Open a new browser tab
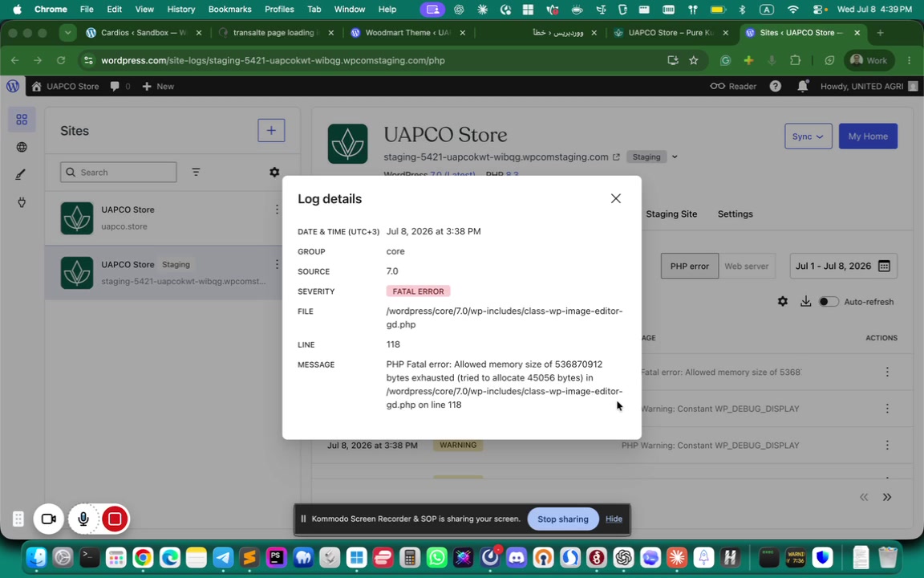The image size is (924, 578). 880,33
